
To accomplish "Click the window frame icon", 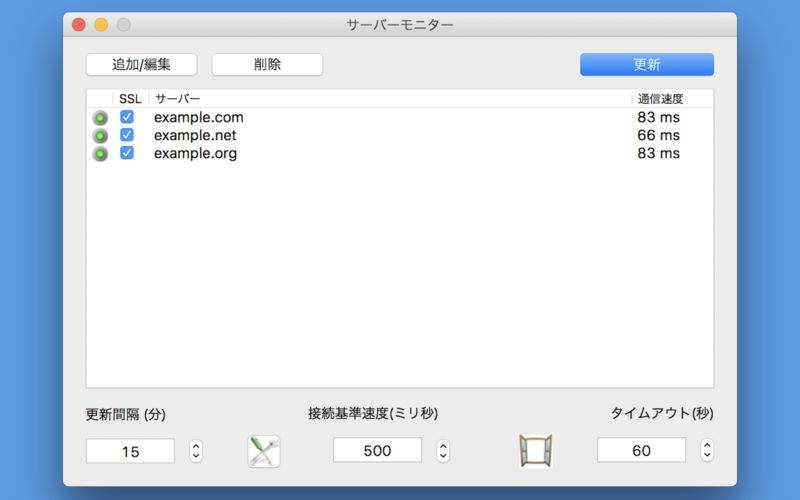I will [535, 451].
